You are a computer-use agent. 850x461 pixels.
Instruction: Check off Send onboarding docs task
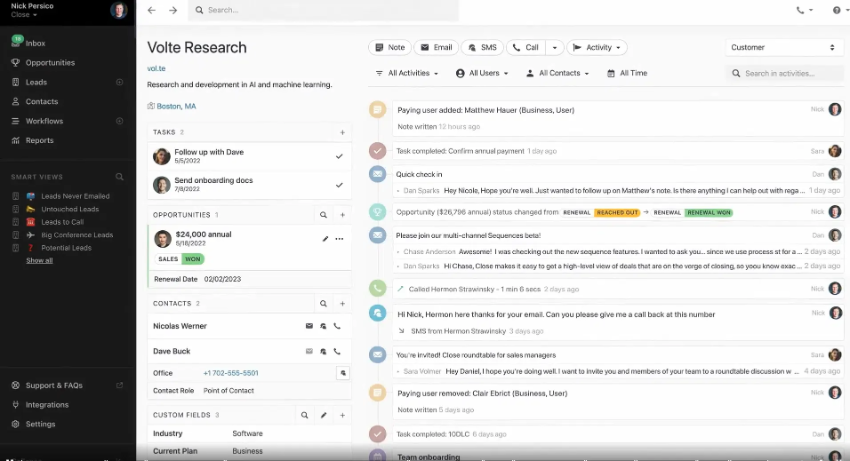pos(339,185)
